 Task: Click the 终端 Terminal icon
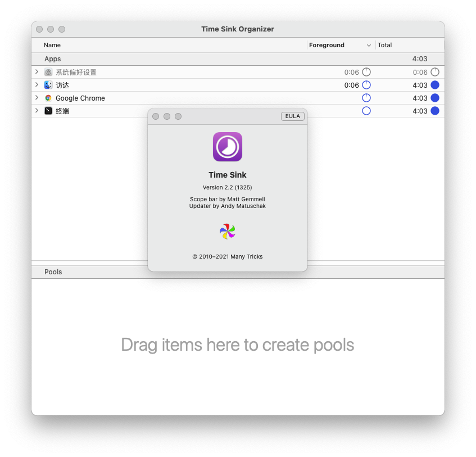click(48, 111)
